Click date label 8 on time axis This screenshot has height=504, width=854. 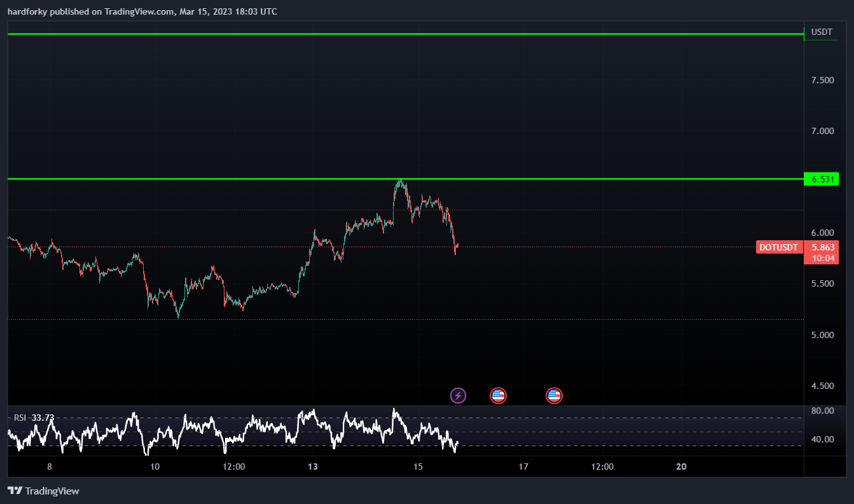click(50, 467)
